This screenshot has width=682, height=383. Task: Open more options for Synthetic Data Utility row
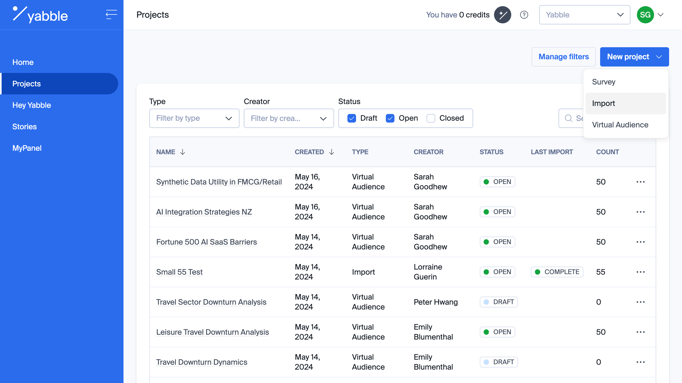(x=640, y=182)
